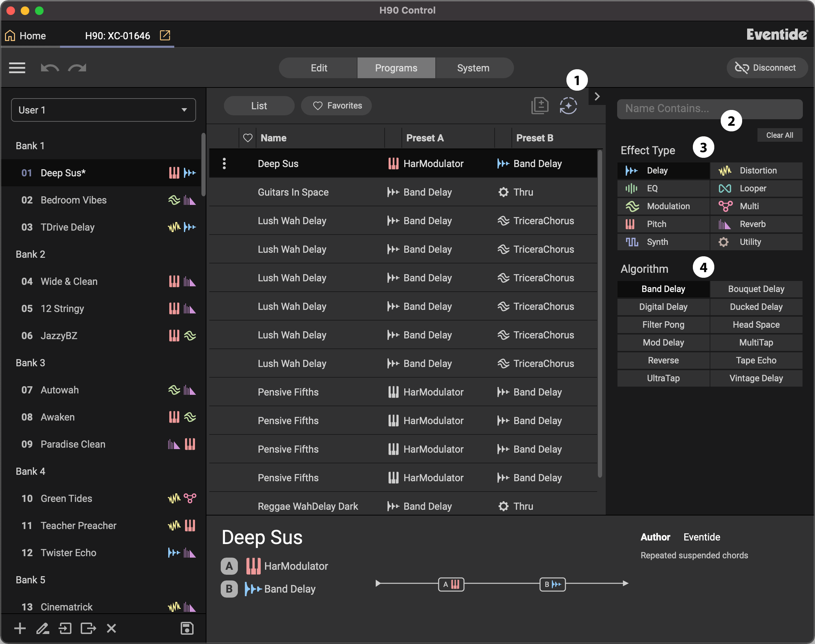Image resolution: width=815 pixels, height=644 pixels.
Task: Show Favorites only
Action: point(336,106)
